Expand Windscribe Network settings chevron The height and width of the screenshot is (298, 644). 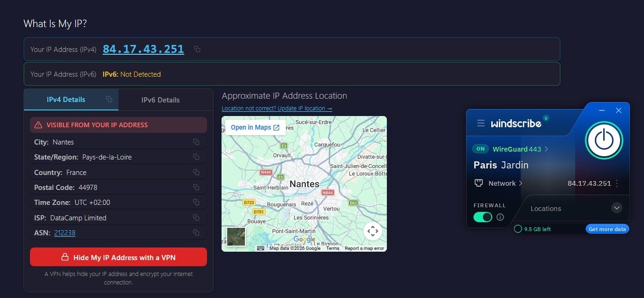click(x=521, y=183)
